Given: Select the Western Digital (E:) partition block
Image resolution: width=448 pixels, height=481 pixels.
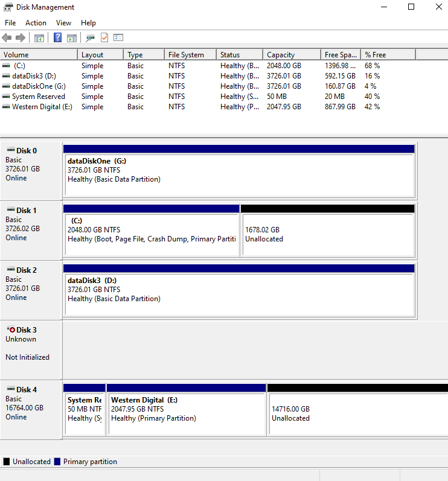Looking at the screenshot, I should pos(186,410).
